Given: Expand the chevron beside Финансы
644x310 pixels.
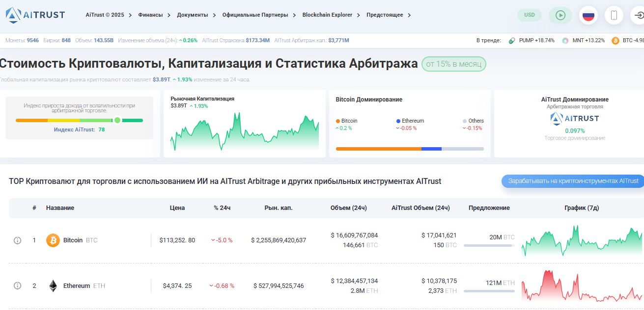Looking at the screenshot, I should (168, 15).
